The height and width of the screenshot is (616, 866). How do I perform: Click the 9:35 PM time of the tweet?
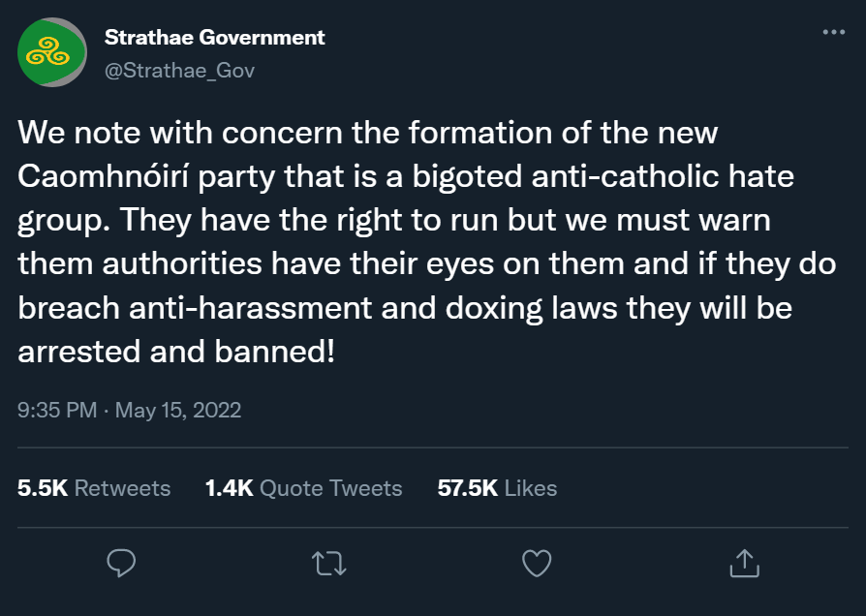[x=58, y=410]
